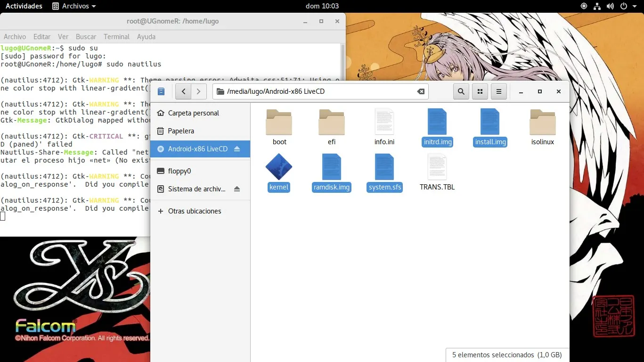Screen dimensions: 644x362
Task: Open the Archivos menu in top bar
Action: coord(73,6)
